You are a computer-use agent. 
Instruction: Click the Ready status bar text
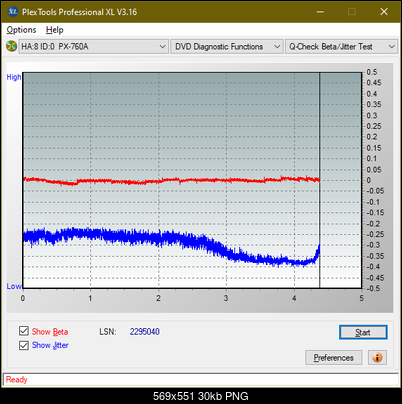click(17, 380)
